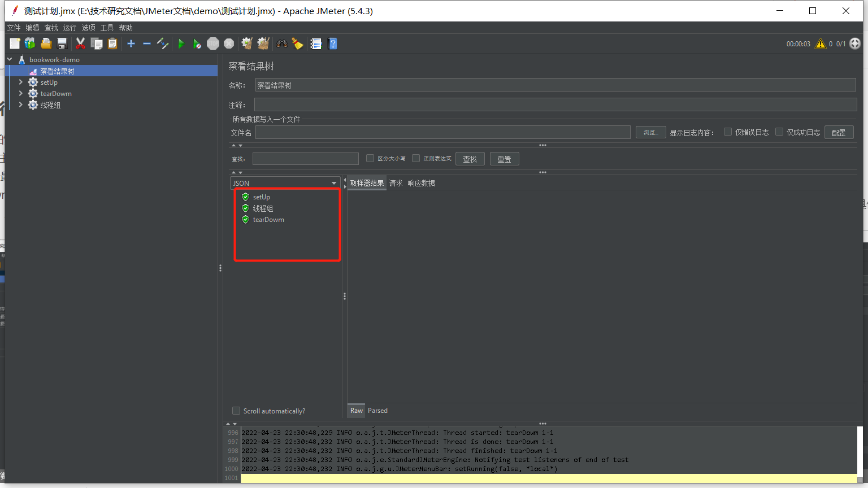Save the test plan
The width and height of the screenshot is (868, 488).
[62, 43]
